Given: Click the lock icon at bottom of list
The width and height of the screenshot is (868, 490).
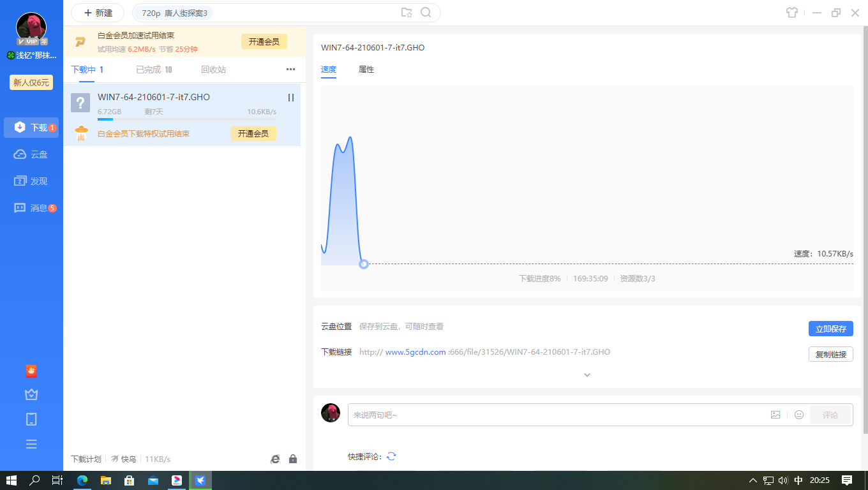Looking at the screenshot, I should coord(293,459).
